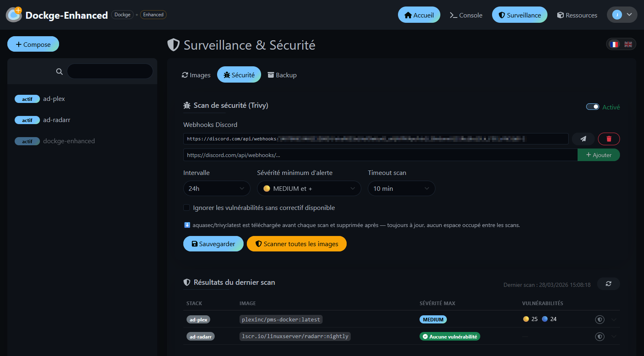The height and width of the screenshot is (356, 644).
Task: Switch language to French flag
Action: tap(614, 44)
